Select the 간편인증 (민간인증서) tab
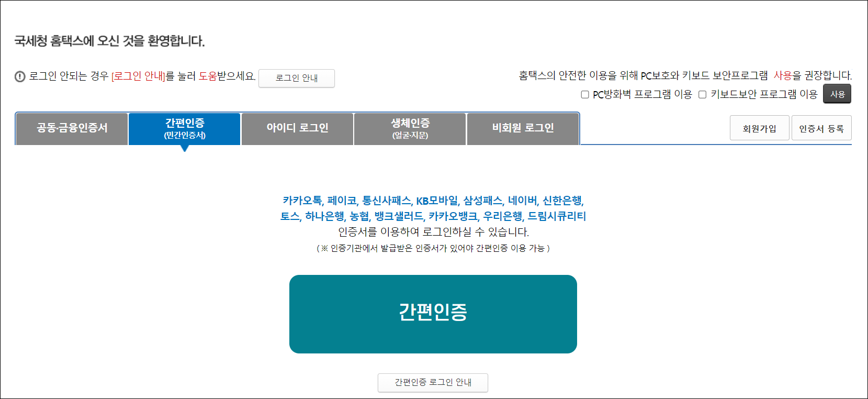Screen dimensions: 868x399 [x=185, y=128]
